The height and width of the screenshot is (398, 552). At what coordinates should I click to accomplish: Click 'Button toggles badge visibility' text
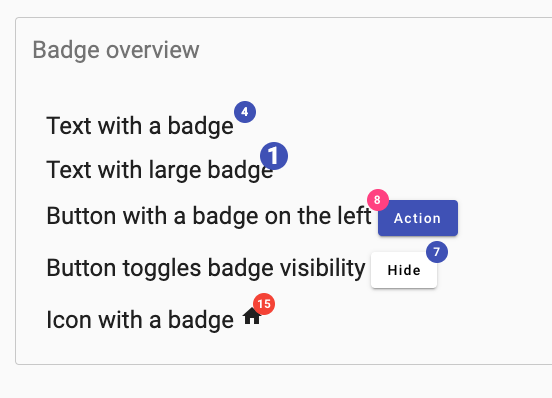pos(206,268)
